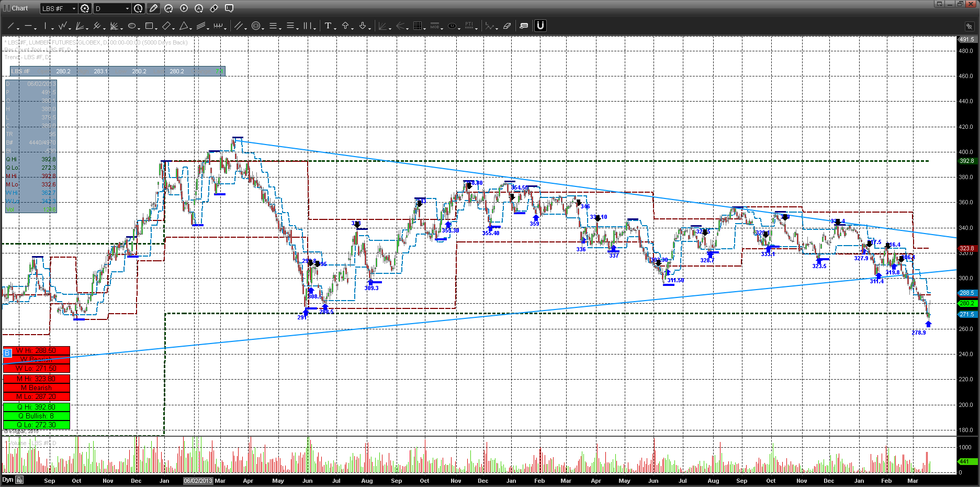This screenshot has height=487, width=980.
Task: Toggle the pencil drawing mode button
Action: pos(153,8)
